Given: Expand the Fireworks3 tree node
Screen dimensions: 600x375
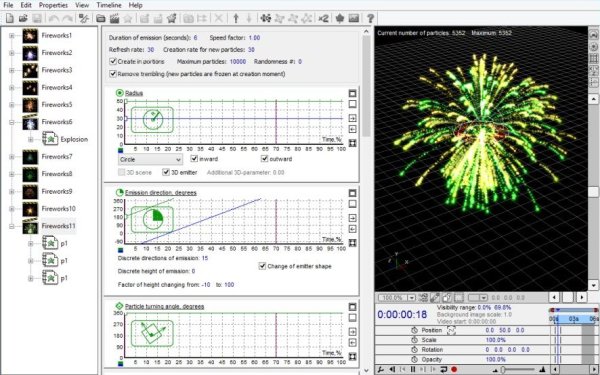Looking at the screenshot, I should pyautogui.click(x=11, y=70).
